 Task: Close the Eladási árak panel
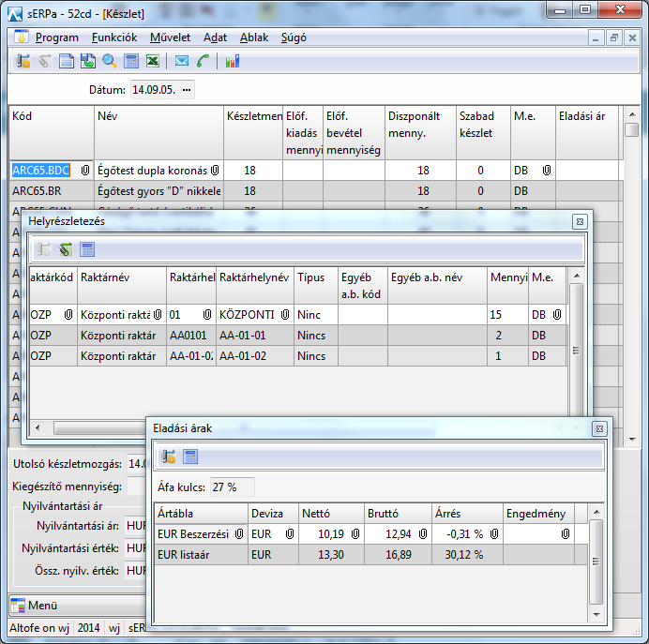click(x=598, y=428)
